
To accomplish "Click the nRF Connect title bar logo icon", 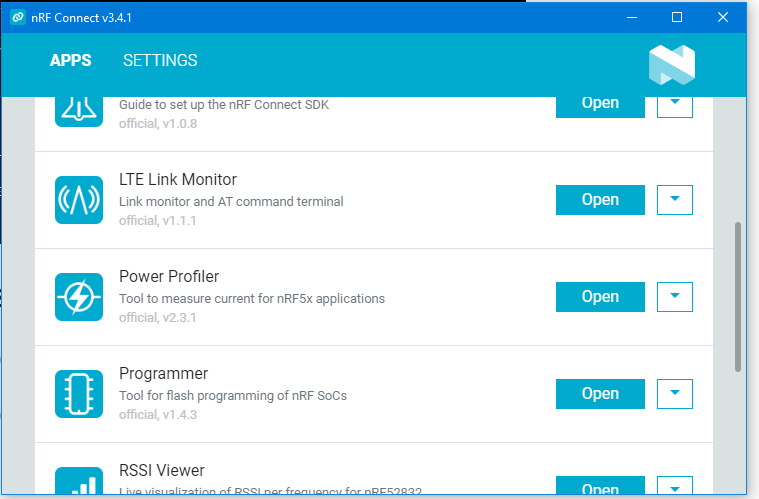I will point(17,17).
